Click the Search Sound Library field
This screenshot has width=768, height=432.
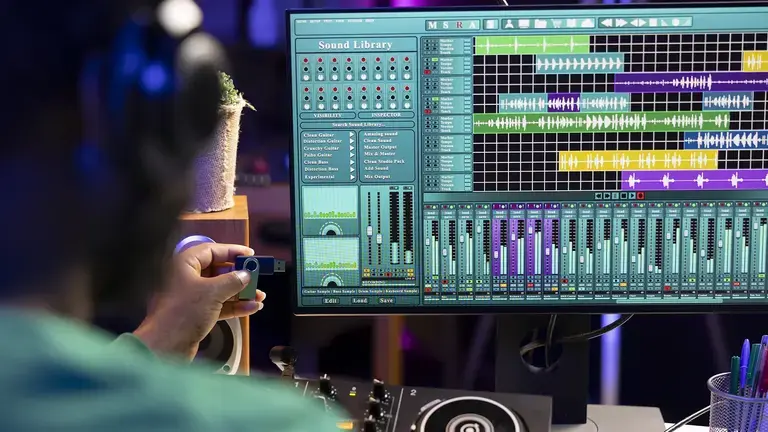pyautogui.click(x=357, y=125)
